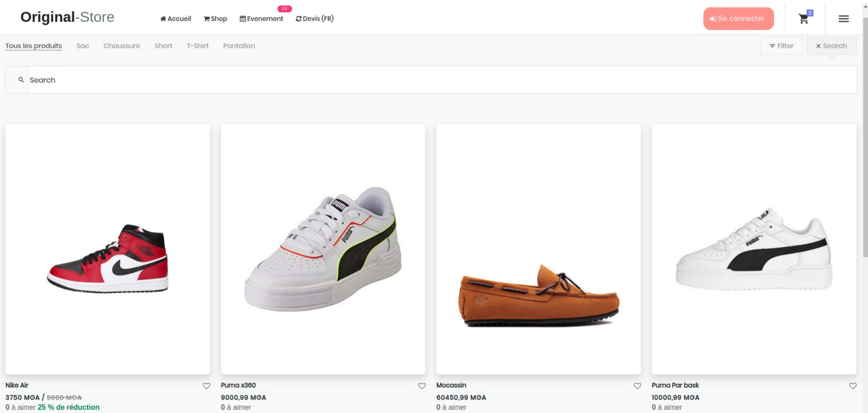Close the Search panel toggle

click(831, 46)
